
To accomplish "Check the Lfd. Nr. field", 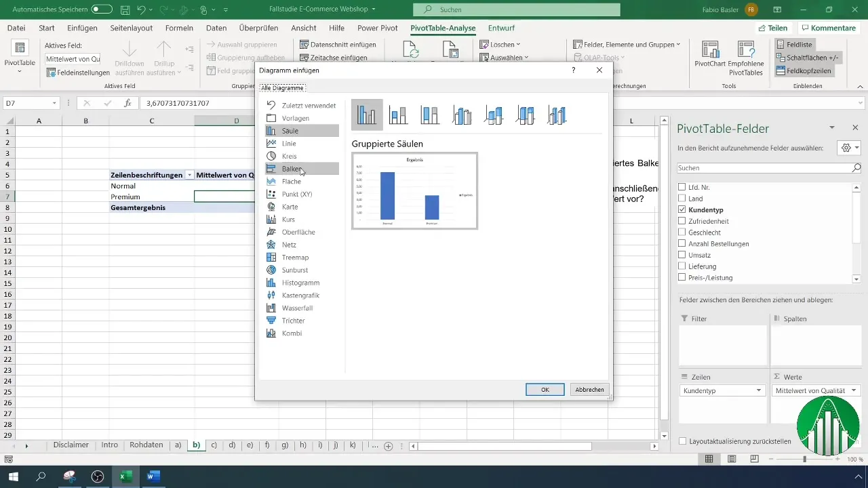I will [682, 187].
